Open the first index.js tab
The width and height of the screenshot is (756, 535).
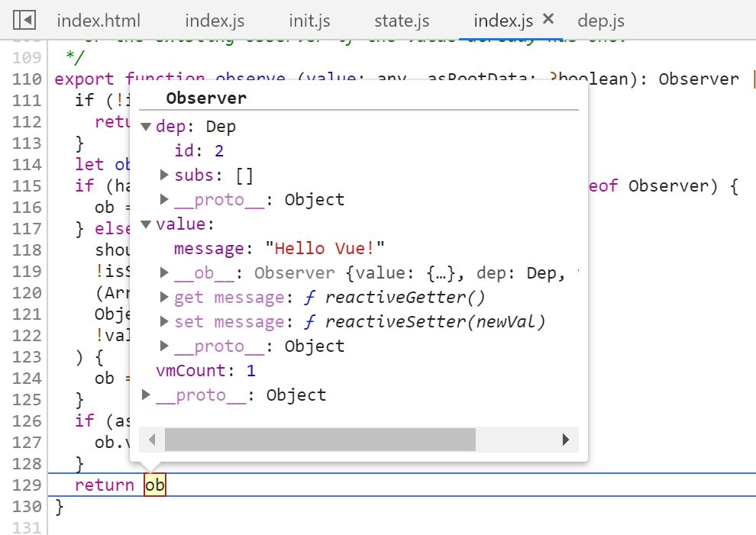[215, 21]
